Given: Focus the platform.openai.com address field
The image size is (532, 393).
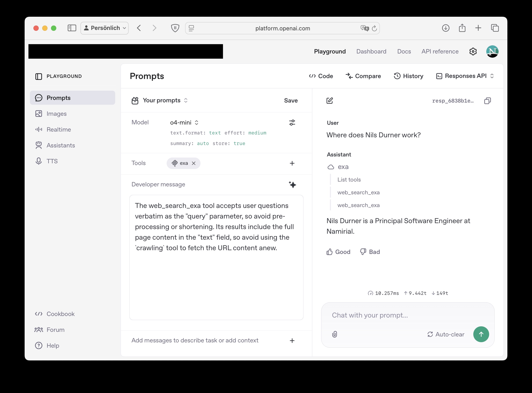Looking at the screenshot, I should click(282, 28).
